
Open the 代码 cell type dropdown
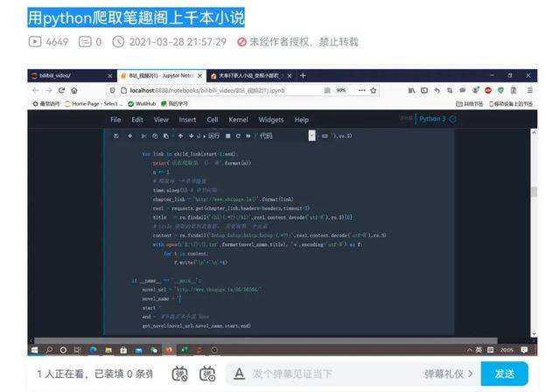(286, 136)
